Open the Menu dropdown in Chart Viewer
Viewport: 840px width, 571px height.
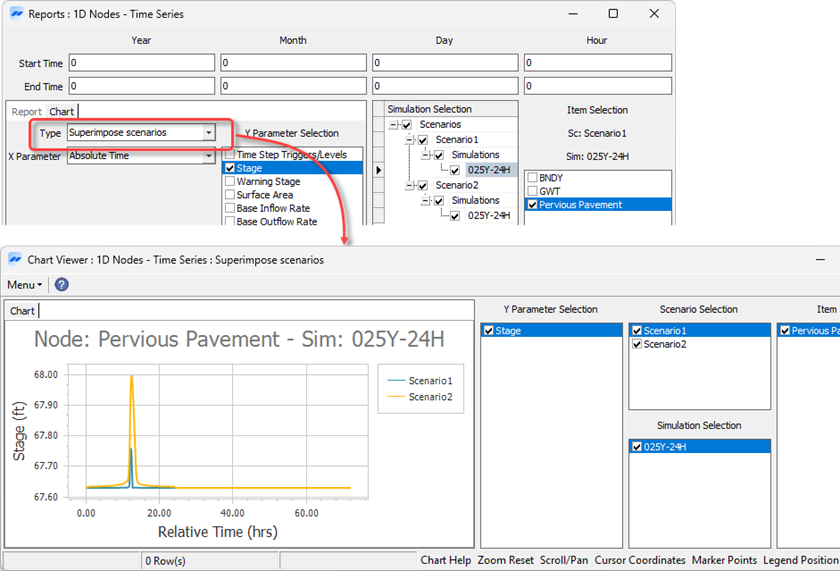point(25,285)
